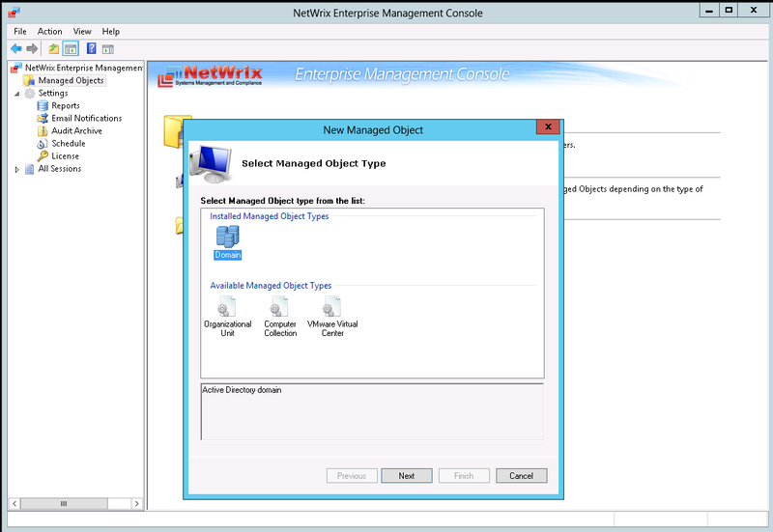Click the tree horizontal scrollbar thumb
The width and height of the screenshot is (773, 532).
pyautogui.click(x=64, y=503)
